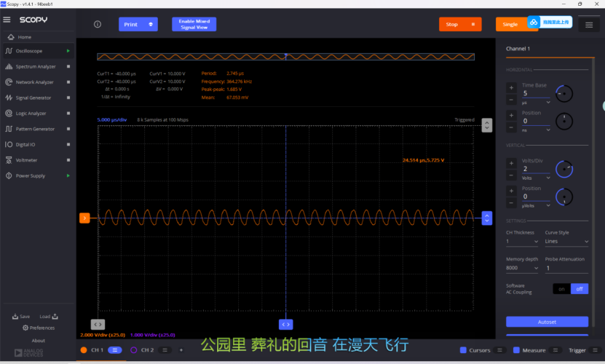Click the Time Base rotary knob

click(x=564, y=94)
